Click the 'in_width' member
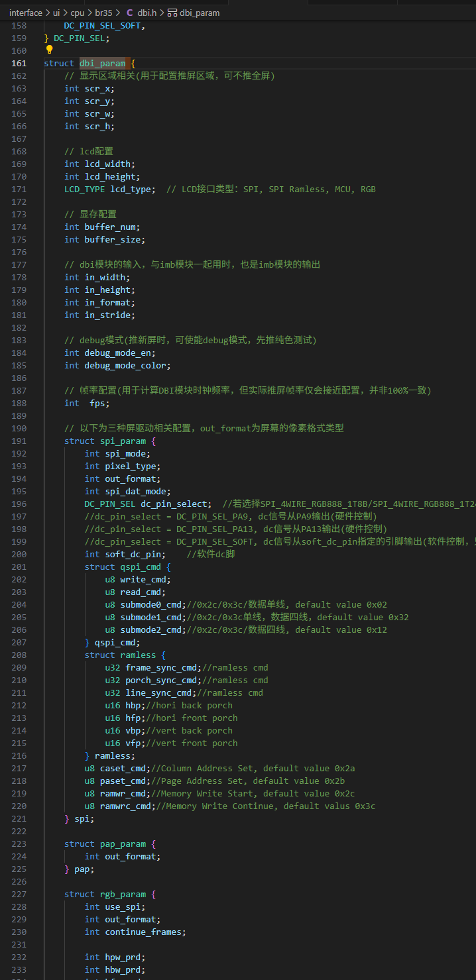Viewport: 476px width, 980px height. [105, 278]
